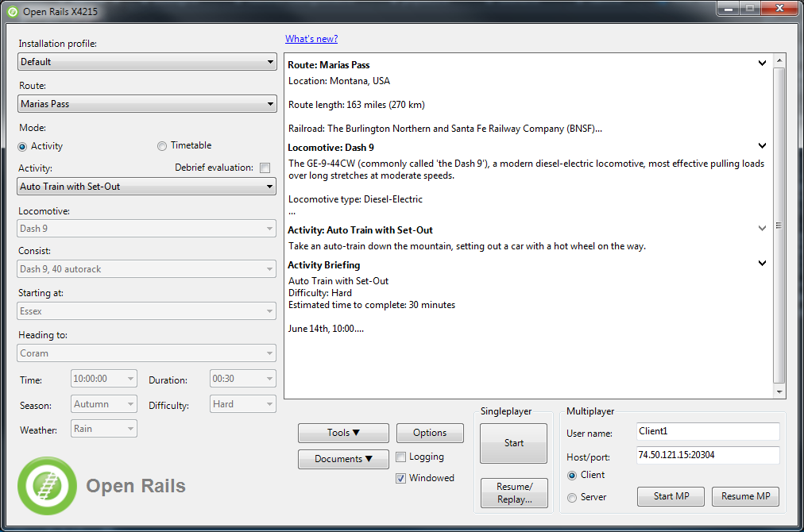This screenshot has height=532, width=804.
Task: Open the Locomotive Dash 9 dropdown
Action: 147,229
